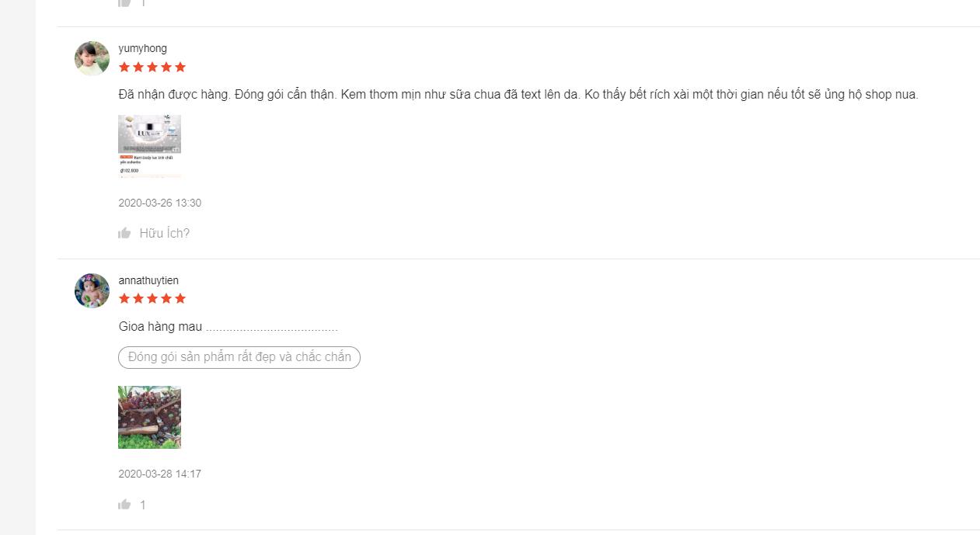Click the 'Đóng gói sản phẩm rất đẹp và chắc chắn' tag
The width and height of the screenshot is (980, 535).
tap(239, 357)
